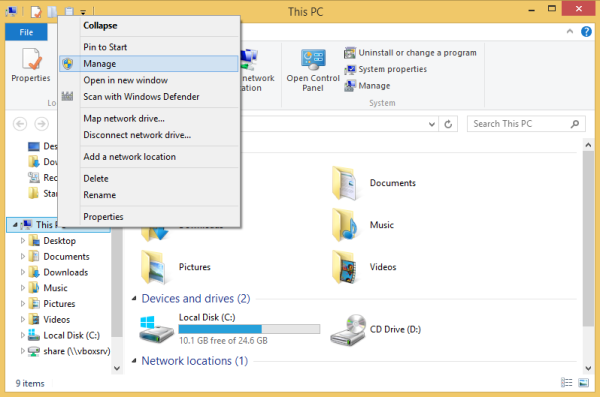Choose Disconnect network drive...
Screen dimensions: 600x397
[x=149, y=135]
